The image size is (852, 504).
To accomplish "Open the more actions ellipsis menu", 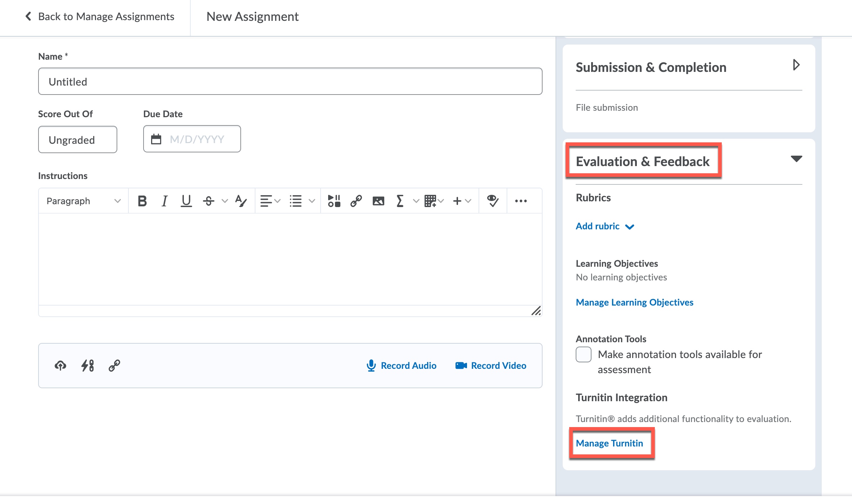I will point(521,201).
